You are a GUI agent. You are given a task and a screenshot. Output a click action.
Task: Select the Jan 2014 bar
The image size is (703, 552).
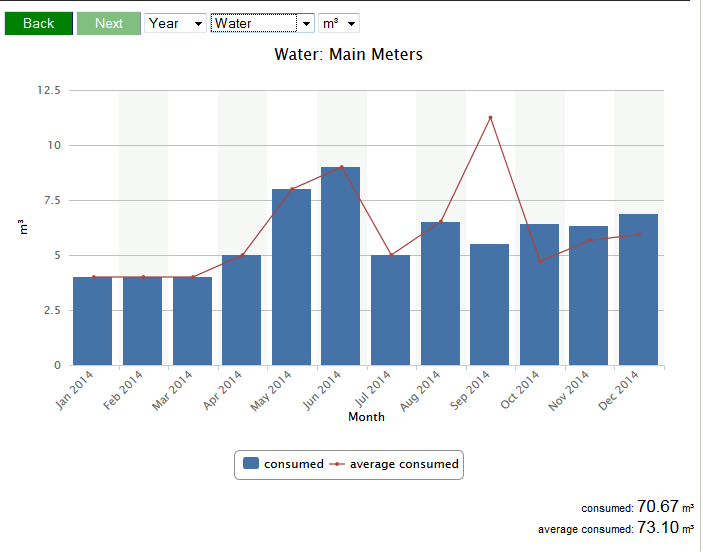coord(92,321)
